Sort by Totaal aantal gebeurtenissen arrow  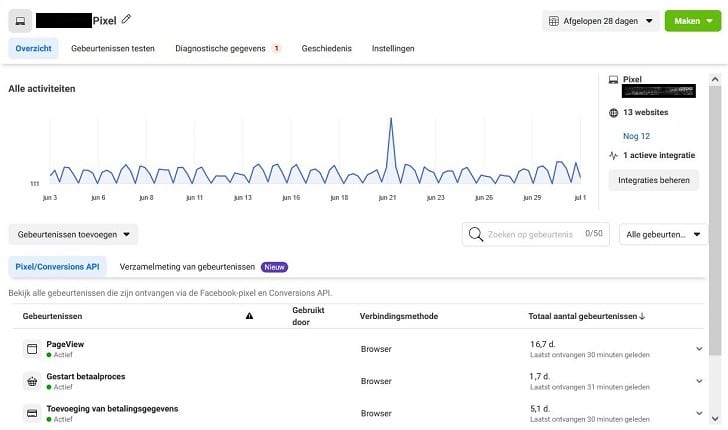[642, 316]
